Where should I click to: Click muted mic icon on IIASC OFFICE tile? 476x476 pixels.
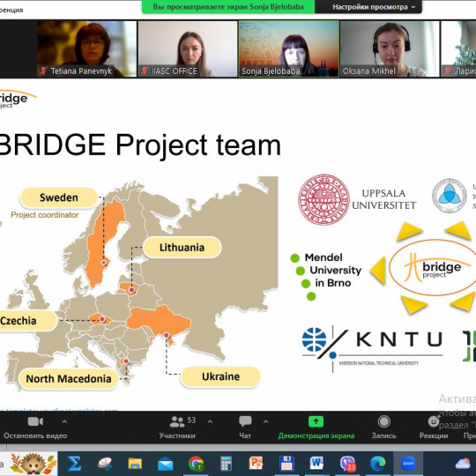pyautogui.click(x=145, y=71)
